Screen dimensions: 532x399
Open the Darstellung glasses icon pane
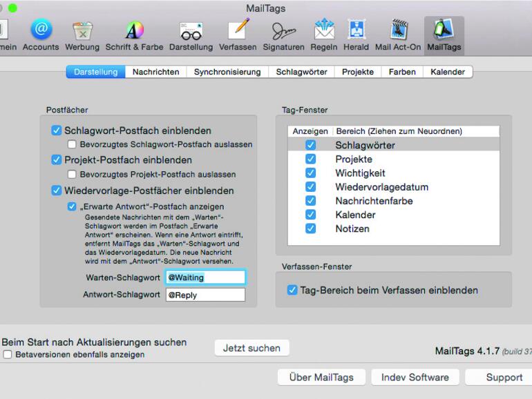tap(191, 36)
